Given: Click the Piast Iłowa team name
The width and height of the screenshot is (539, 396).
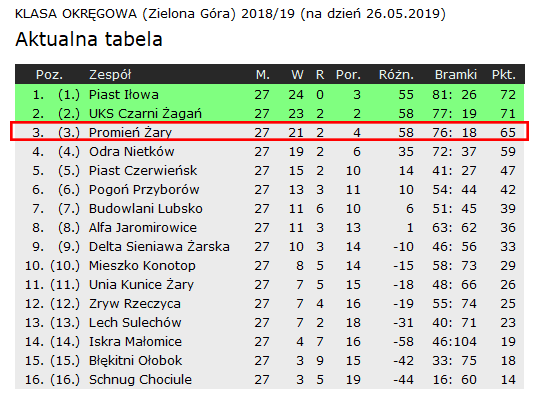Looking at the screenshot, I should click(x=124, y=95).
